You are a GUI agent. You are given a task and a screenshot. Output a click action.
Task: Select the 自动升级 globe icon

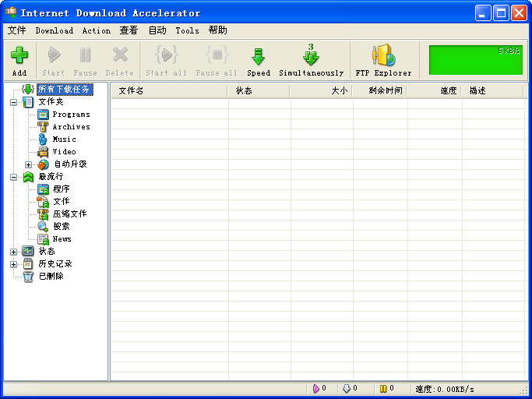(43, 164)
